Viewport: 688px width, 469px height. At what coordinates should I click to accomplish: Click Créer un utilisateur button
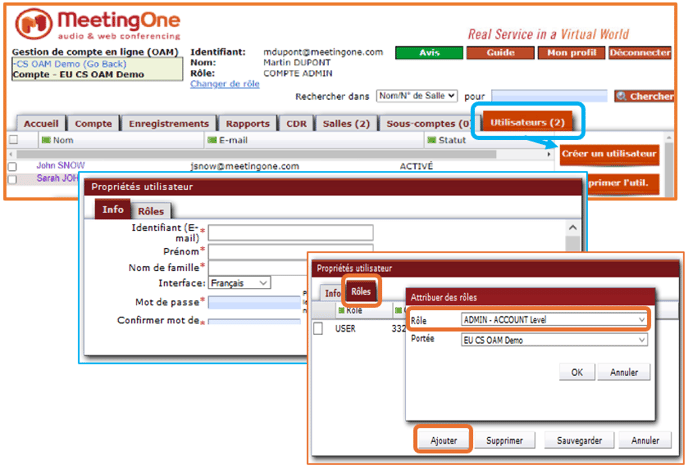point(609,154)
